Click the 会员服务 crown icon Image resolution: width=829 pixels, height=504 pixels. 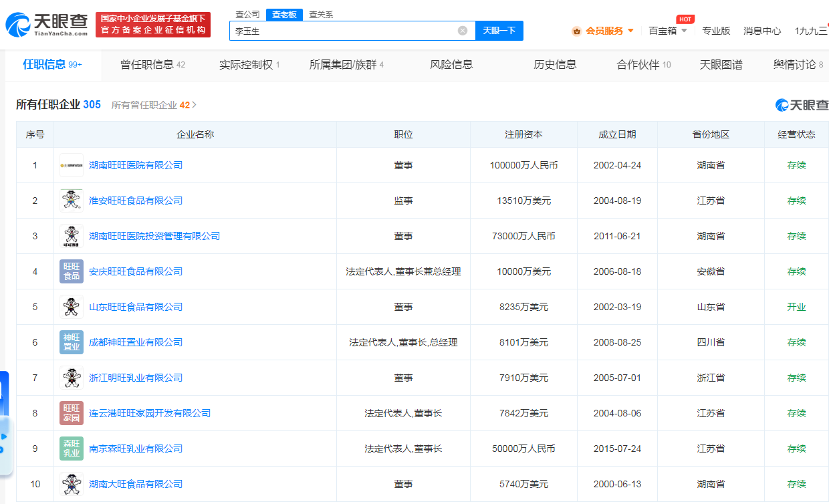pyautogui.click(x=576, y=31)
